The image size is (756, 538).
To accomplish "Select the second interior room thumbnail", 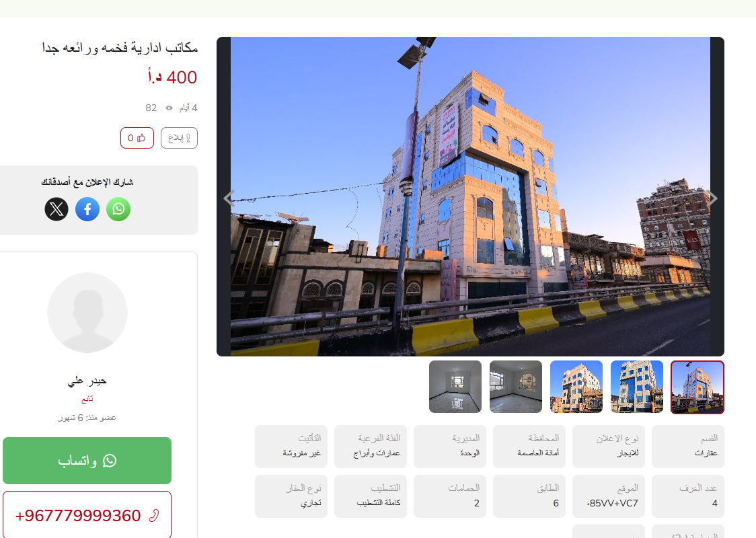I will (516, 387).
